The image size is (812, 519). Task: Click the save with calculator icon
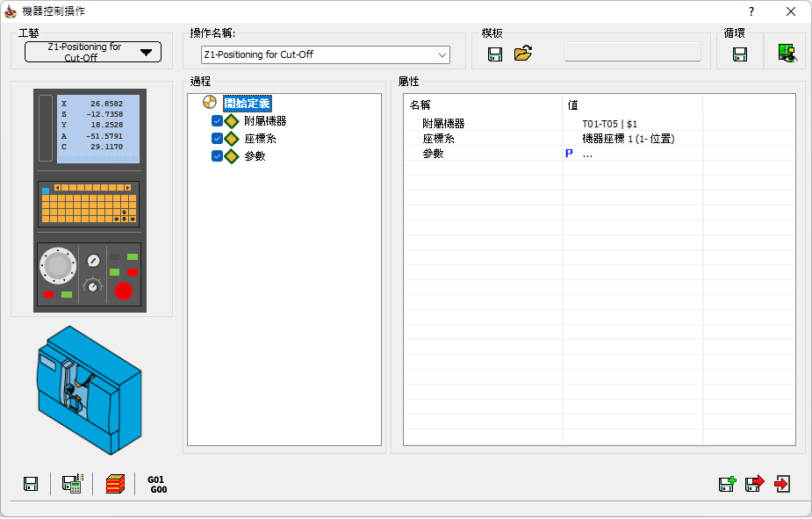[x=73, y=483]
